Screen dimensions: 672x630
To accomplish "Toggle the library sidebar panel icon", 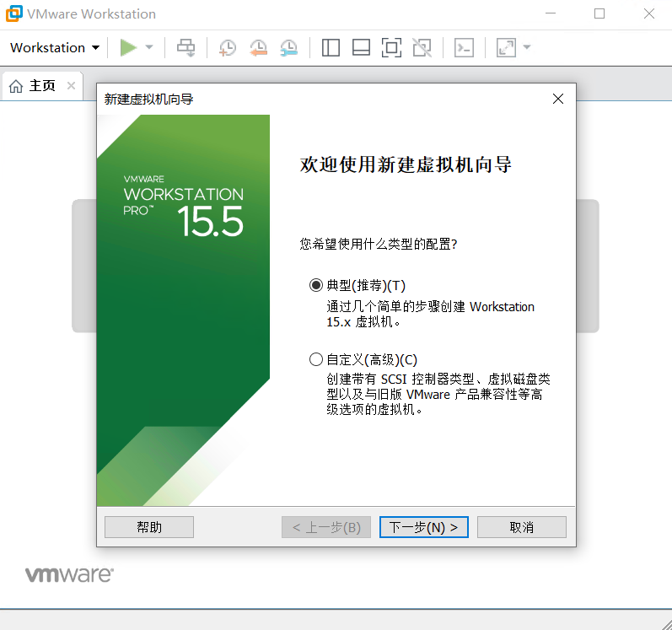I will 331,47.
